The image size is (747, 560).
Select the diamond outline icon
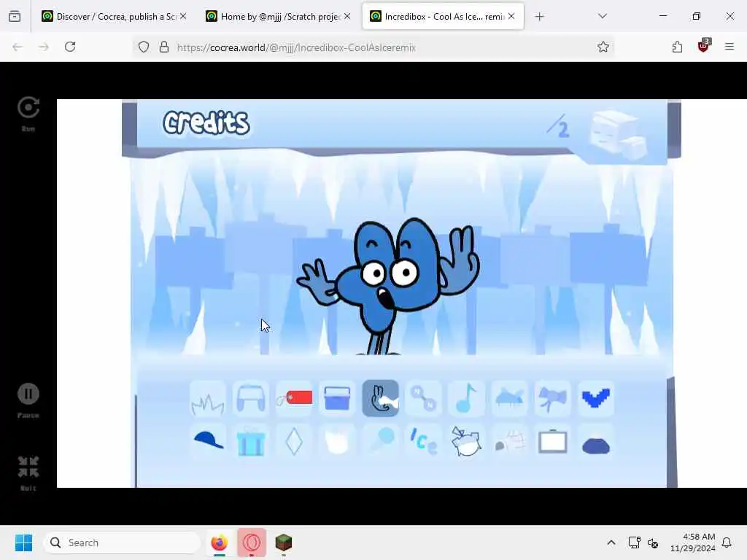pyautogui.click(x=294, y=441)
